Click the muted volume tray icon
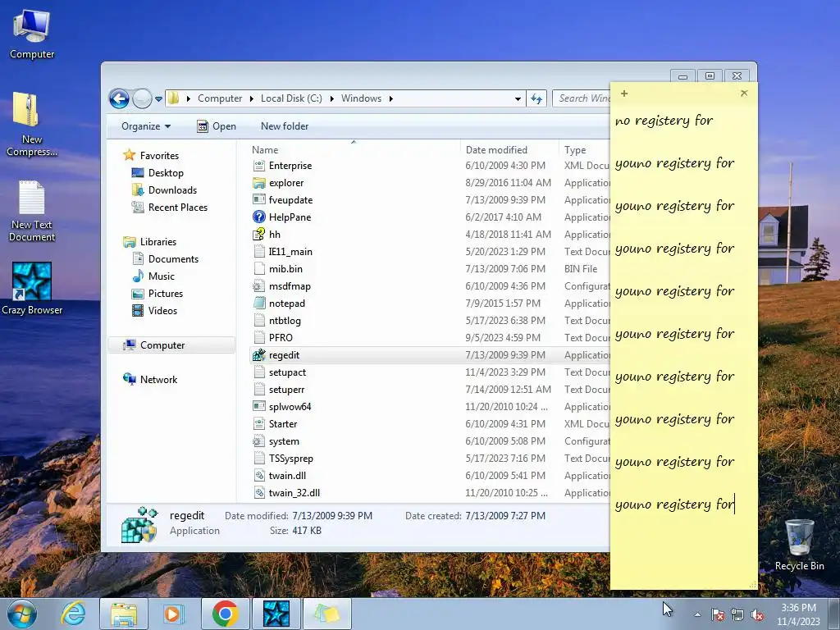Image resolution: width=840 pixels, height=630 pixels. coord(757,615)
